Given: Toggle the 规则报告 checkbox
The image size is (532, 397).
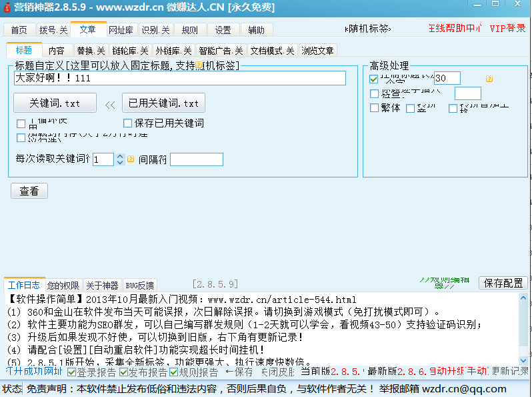Looking at the screenshot, I should pyautogui.click(x=174, y=372).
